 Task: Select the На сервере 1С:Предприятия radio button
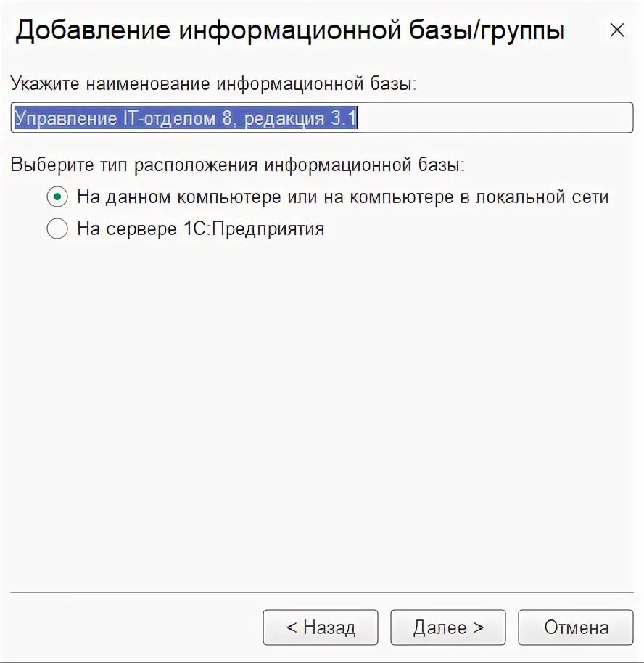[57, 228]
